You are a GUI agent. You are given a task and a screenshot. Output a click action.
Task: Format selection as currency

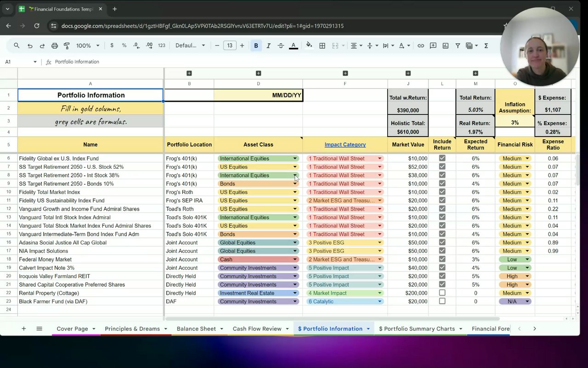tap(112, 46)
